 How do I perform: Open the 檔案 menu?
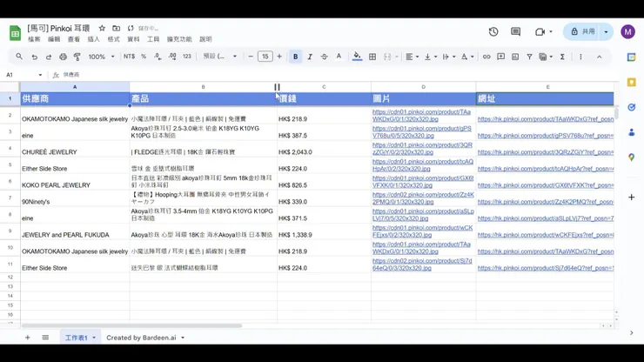click(34, 39)
